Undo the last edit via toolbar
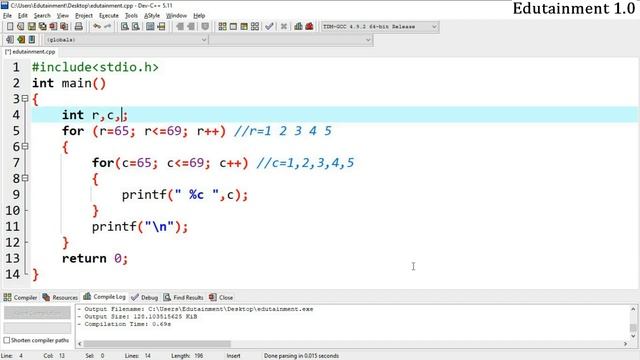Viewport: 640px width, 360px height. point(97,27)
